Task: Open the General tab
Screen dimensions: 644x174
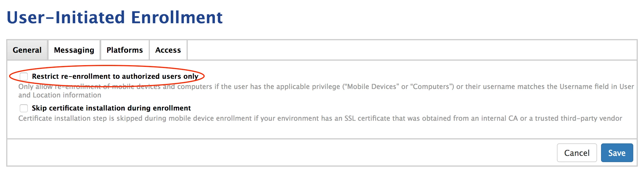Action: pos(27,50)
